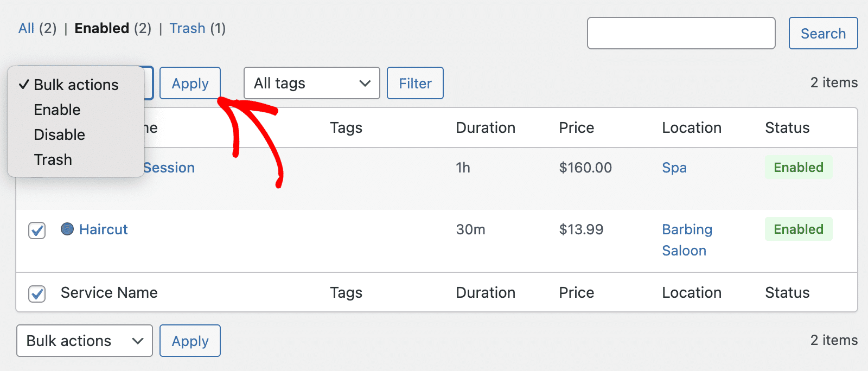Screen dimensions: 868x371
Task: Open the Barbing Saloon location link
Action: click(x=686, y=240)
